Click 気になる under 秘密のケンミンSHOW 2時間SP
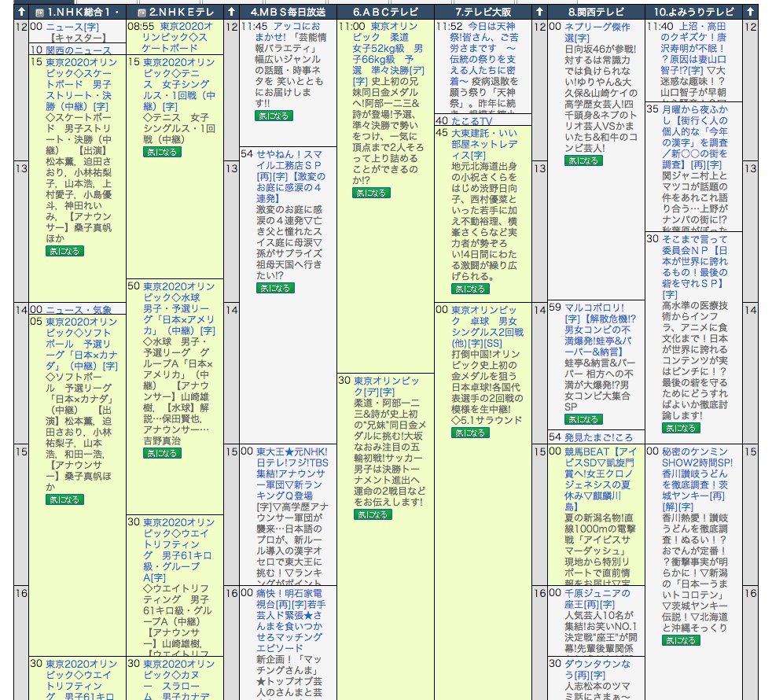 681,640
